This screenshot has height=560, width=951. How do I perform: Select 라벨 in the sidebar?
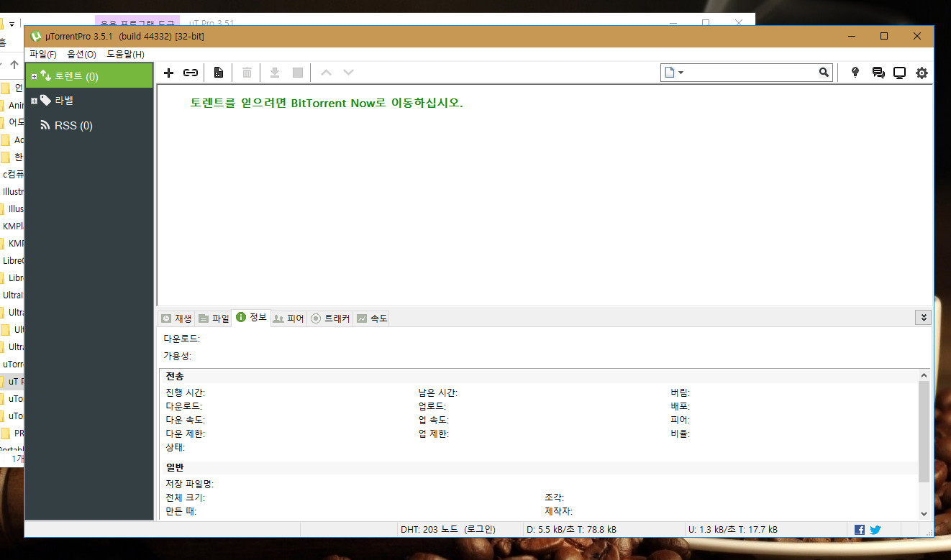click(x=89, y=100)
